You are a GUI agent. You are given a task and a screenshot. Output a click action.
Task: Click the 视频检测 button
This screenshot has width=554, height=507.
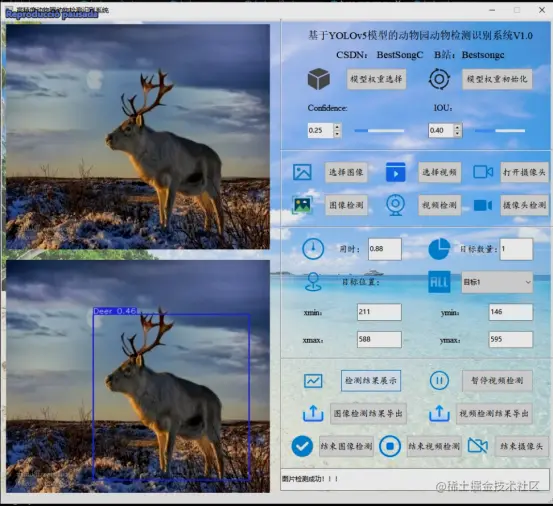click(440, 205)
